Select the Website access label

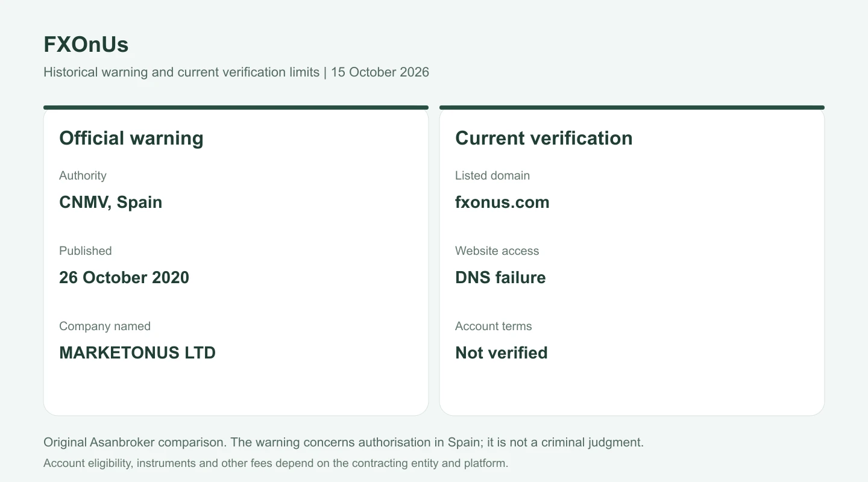[x=497, y=251]
